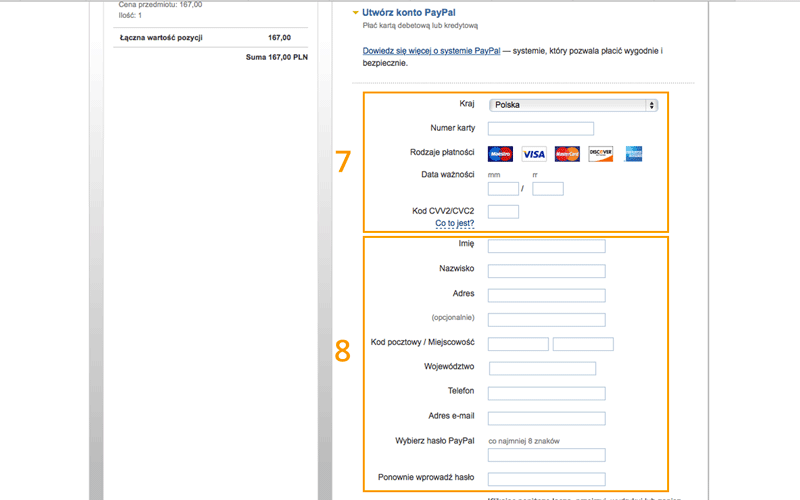The height and width of the screenshot is (500, 800).
Task: Click the Maestro card icon
Action: pos(500,154)
